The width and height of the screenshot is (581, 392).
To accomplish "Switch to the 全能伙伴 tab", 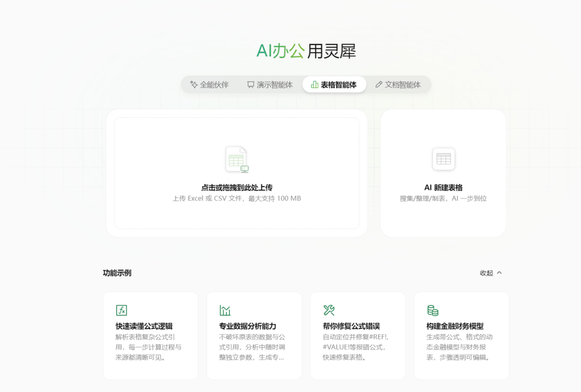I will coord(214,85).
